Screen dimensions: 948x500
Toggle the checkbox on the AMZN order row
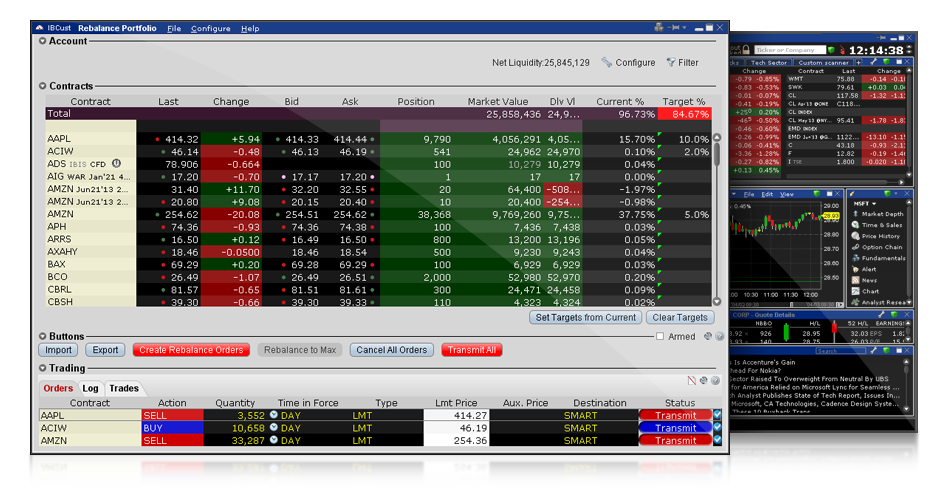click(717, 440)
